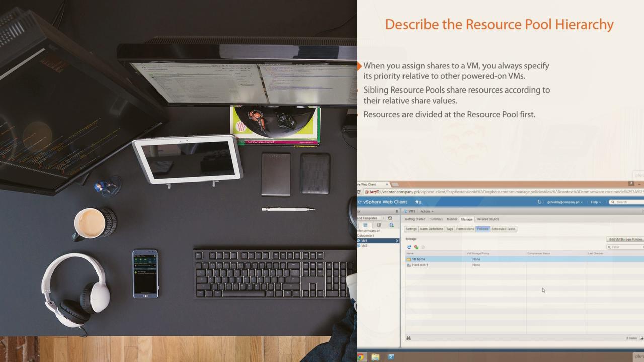The width and height of the screenshot is (644, 362).
Task: Switch to the Networking inventory tab icon
Action: pyautogui.click(x=391, y=225)
